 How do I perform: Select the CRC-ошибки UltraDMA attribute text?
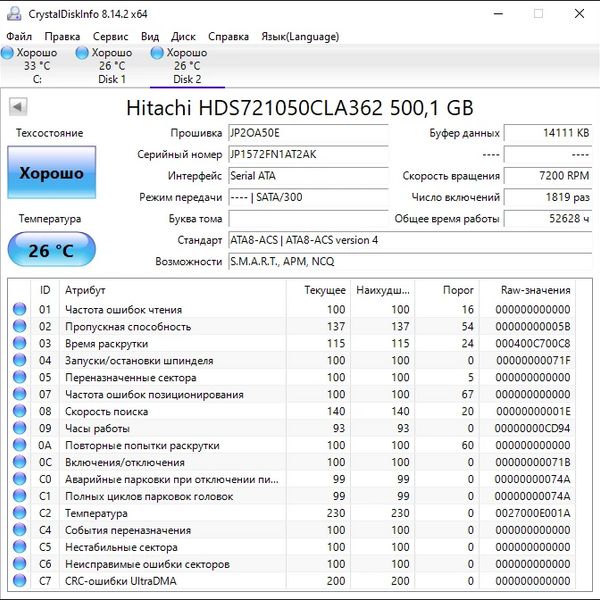click(121, 581)
